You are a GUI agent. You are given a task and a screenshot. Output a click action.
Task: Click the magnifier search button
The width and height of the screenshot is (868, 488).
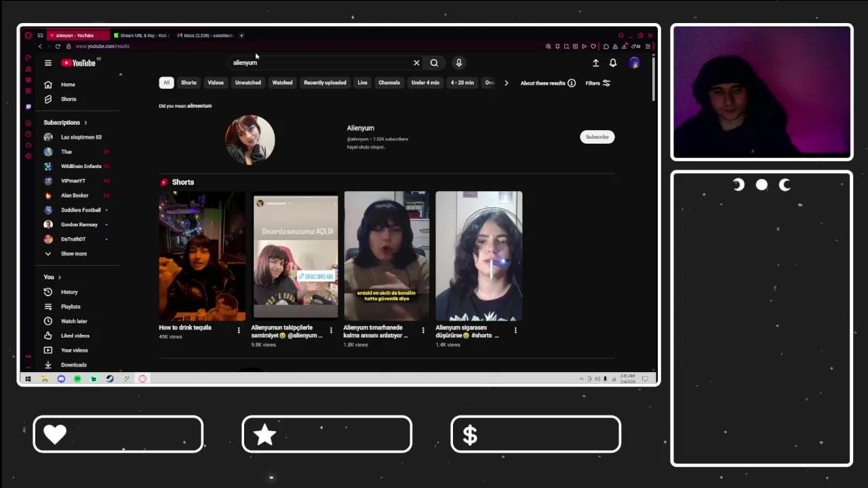point(434,63)
